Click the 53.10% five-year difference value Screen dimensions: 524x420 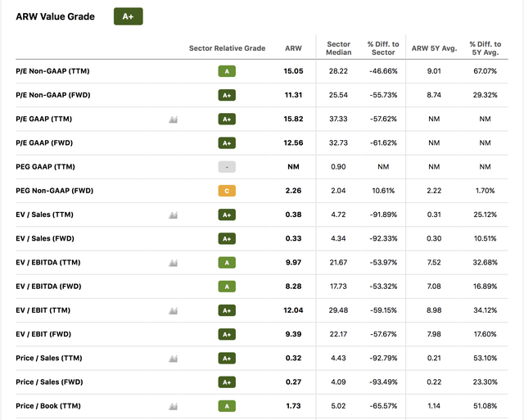point(485,358)
